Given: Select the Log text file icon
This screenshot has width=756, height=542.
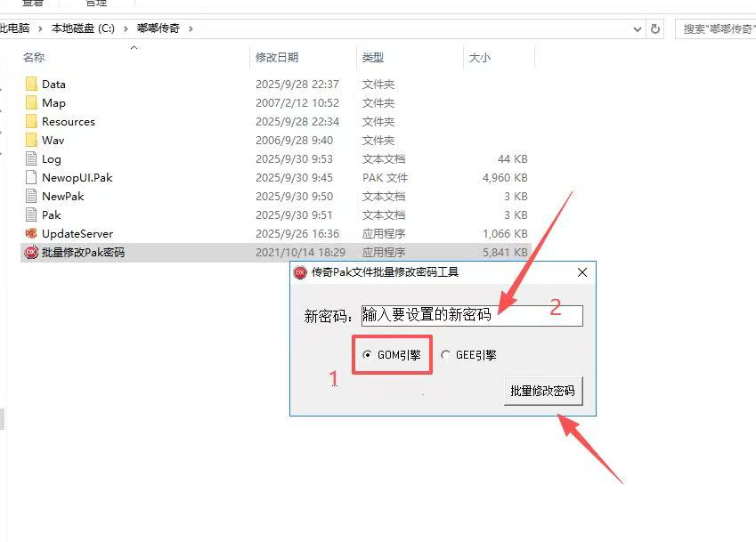Looking at the screenshot, I should [x=29, y=158].
